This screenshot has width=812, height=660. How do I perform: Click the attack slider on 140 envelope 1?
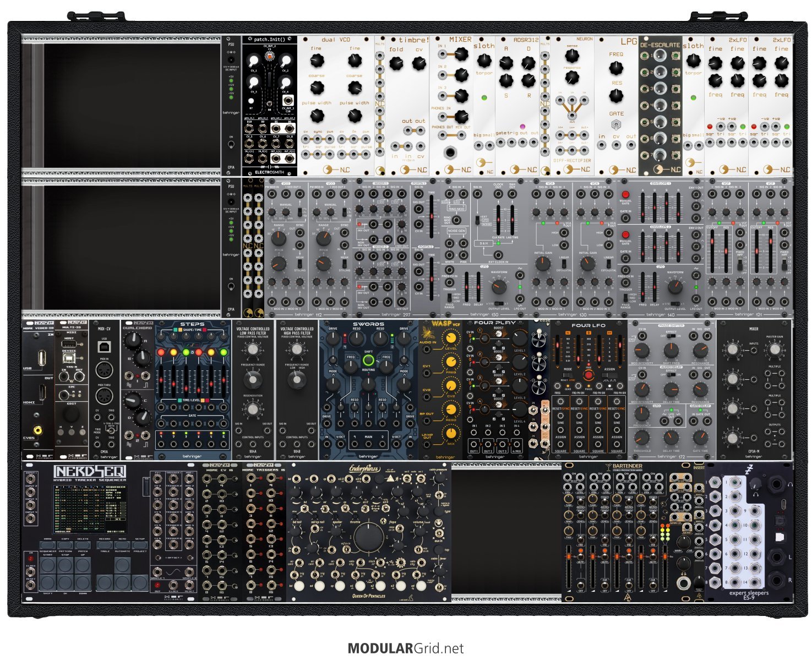642,206
